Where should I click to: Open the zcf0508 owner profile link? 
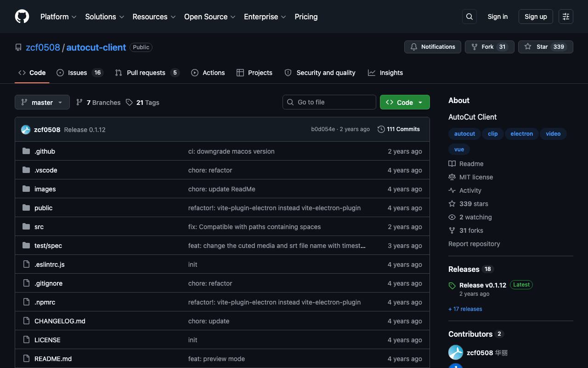43,47
